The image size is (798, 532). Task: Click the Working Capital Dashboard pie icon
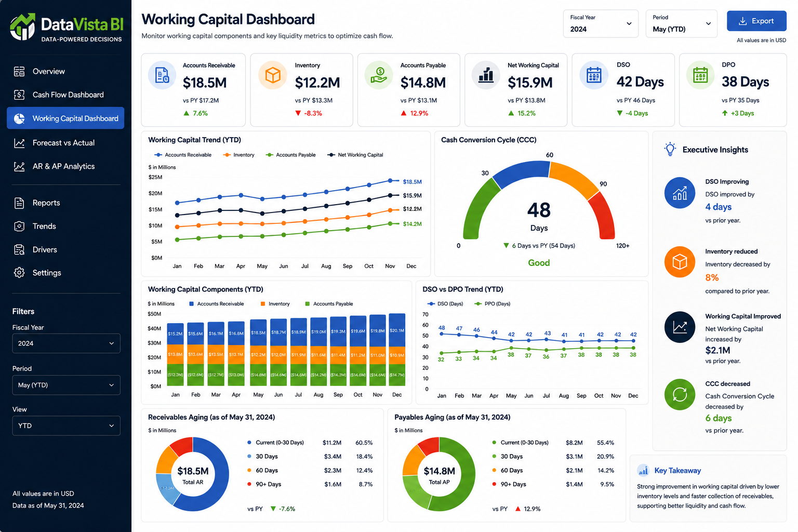(19, 118)
